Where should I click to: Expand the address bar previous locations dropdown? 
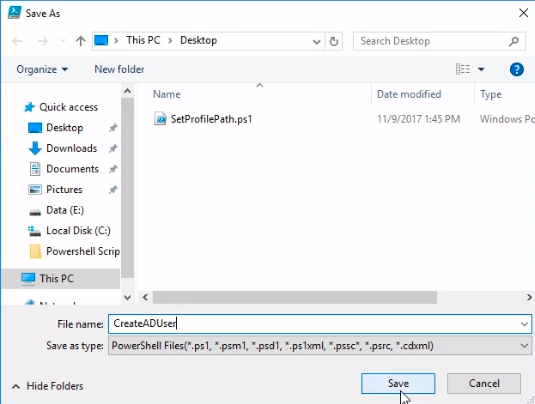click(317, 41)
